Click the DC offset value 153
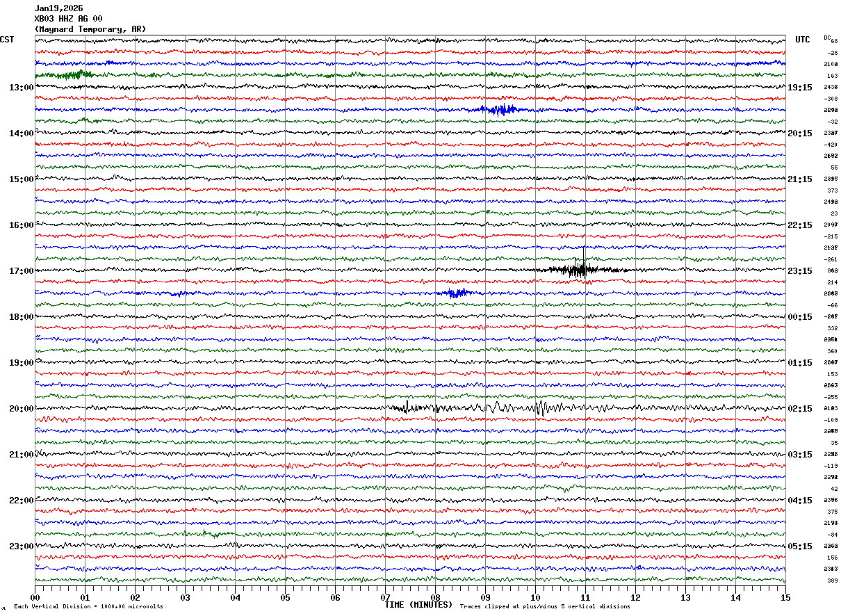Image resolution: width=841 pixels, height=616 pixels. coord(832,374)
